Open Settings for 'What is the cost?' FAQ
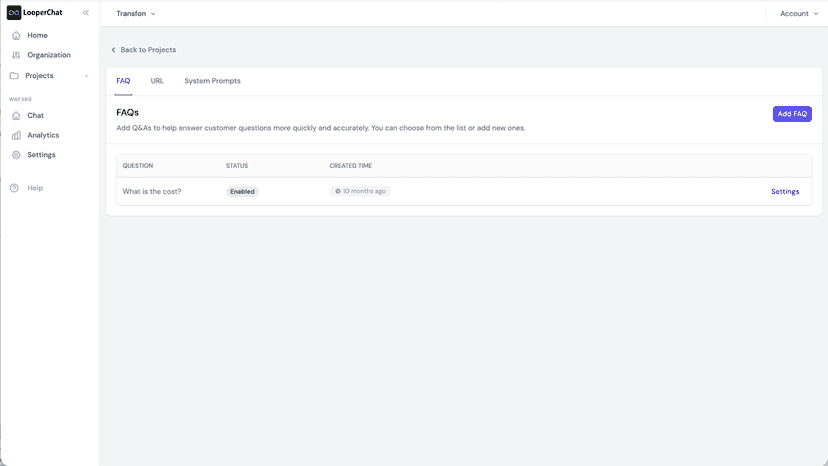The height and width of the screenshot is (466, 828). pyautogui.click(x=785, y=192)
